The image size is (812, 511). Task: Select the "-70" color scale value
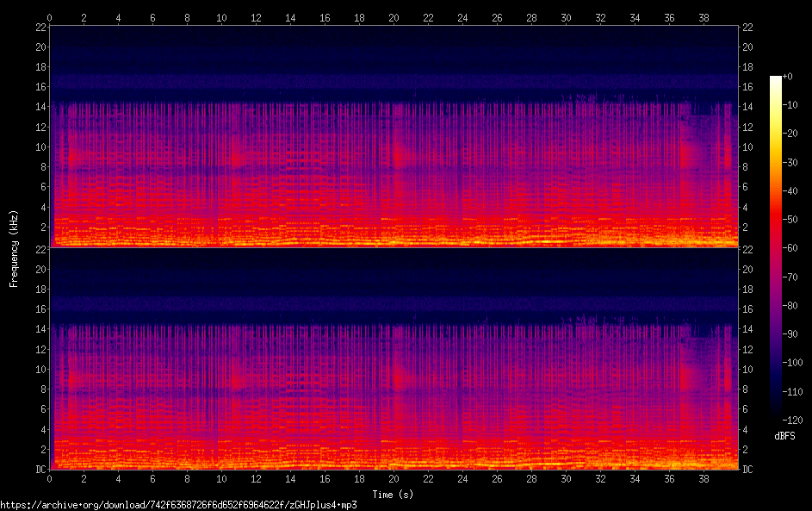click(x=790, y=277)
